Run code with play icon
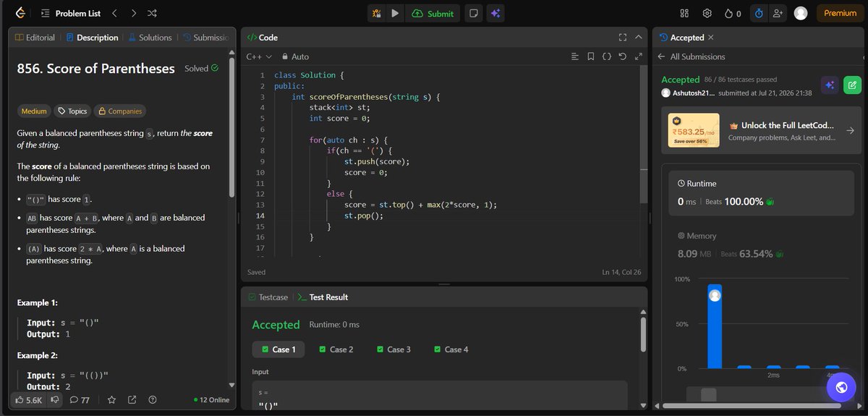Image resolution: width=868 pixels, height=416 pixels. pos(395,13)
